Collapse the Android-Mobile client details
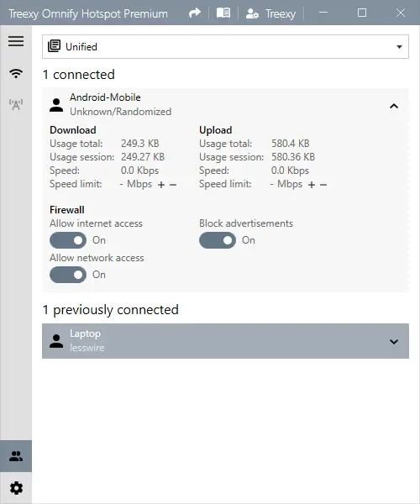420x504 pixels. (394, 106)
